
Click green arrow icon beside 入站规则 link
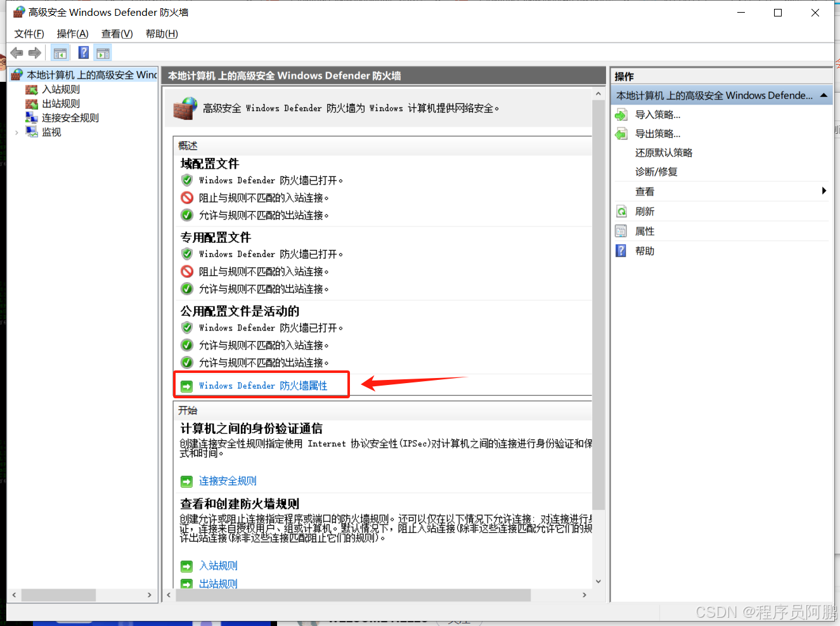[x=186, y=566]
